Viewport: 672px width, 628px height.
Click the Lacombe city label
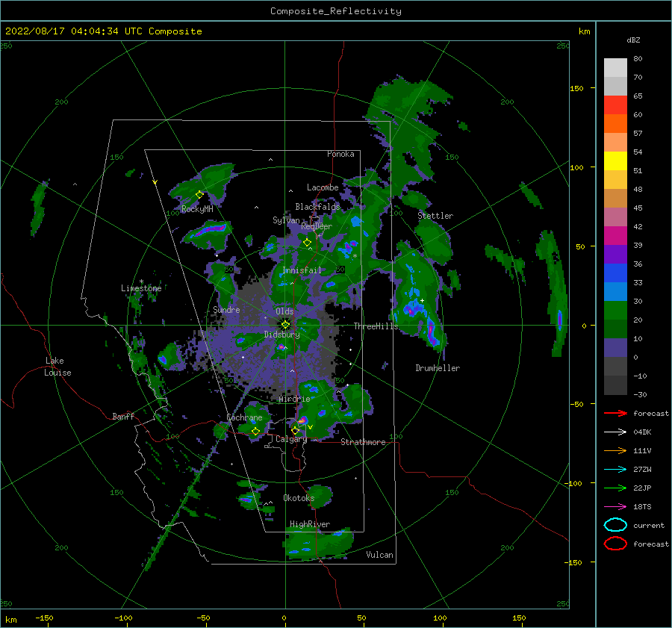[x=323, y=187]
